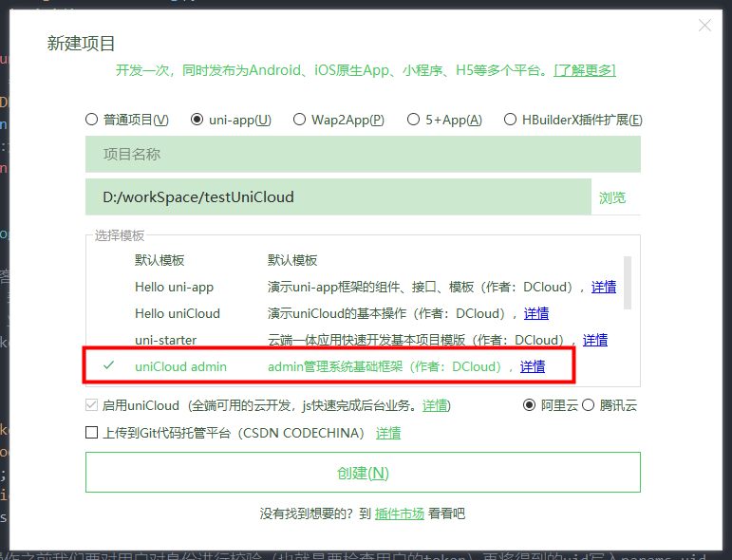The height and width of the screenshot is (560, 732).
Task: Open 详情 link beside 启用uniCloud
Action: tap(435, 405)
